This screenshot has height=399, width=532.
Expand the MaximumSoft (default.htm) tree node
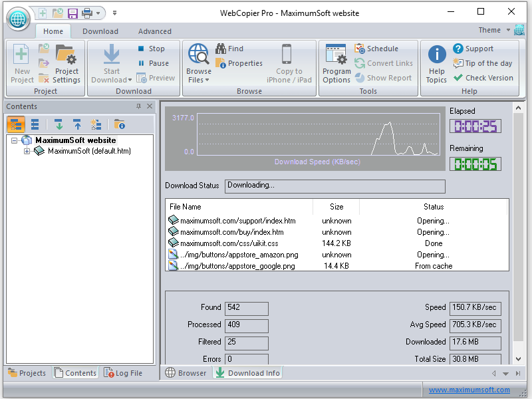(27, 151)
